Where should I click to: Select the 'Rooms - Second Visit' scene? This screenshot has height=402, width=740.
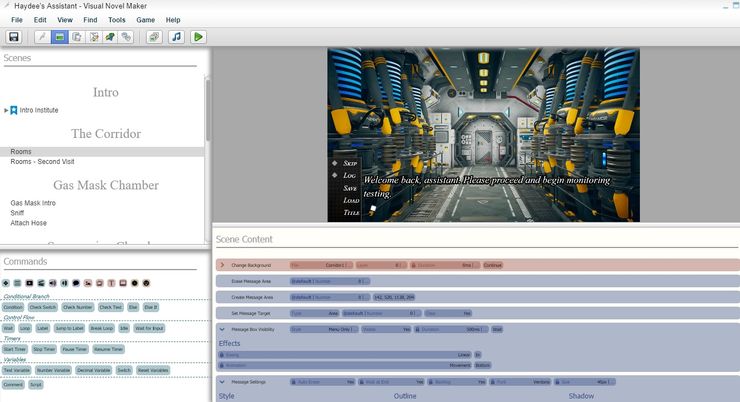(x=42, y=162)
